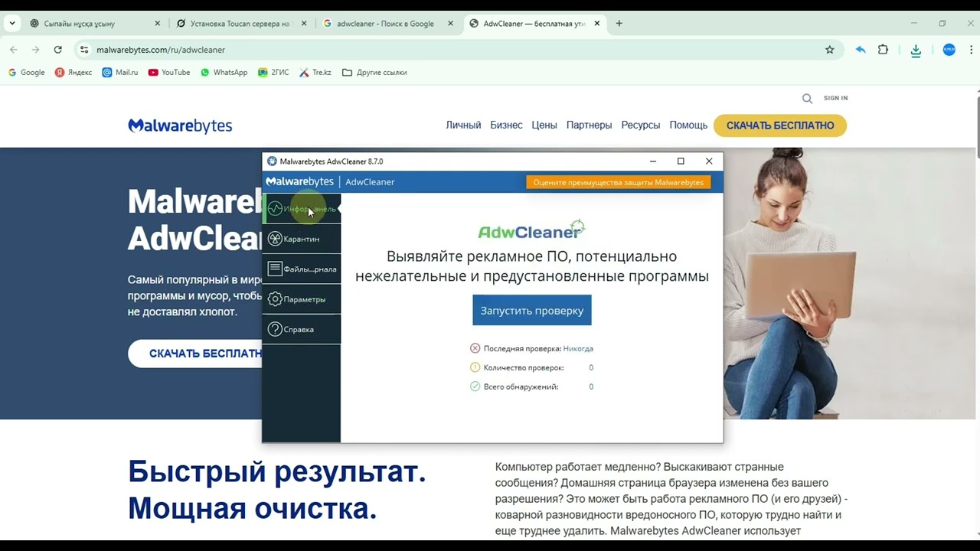The image size is (980, 551).
Task: Open the tab search dropdown arrow
Action: tap(12, 24)
